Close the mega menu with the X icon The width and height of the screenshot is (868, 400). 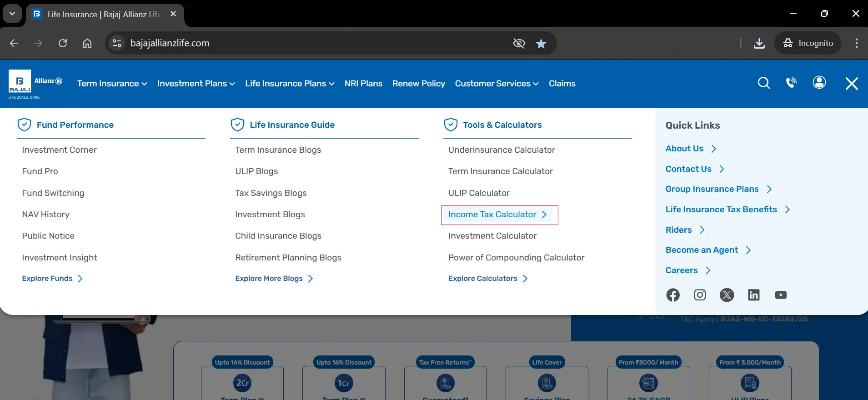pyautogui.click(x=852, y=84)
